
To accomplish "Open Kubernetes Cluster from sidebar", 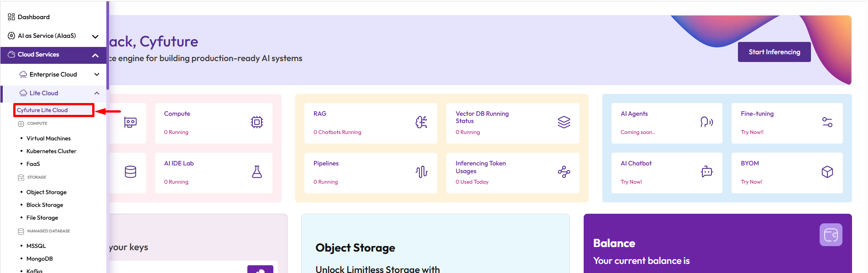I will point(51,151).
